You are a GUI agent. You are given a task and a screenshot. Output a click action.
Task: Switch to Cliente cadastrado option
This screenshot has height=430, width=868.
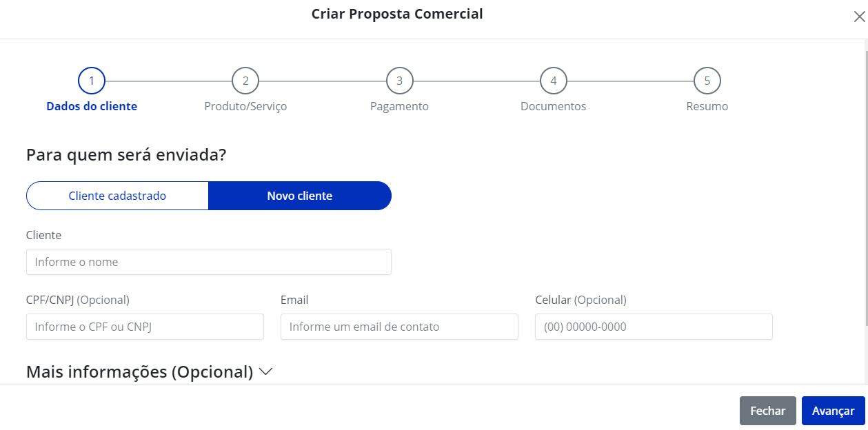click(117, 196)
